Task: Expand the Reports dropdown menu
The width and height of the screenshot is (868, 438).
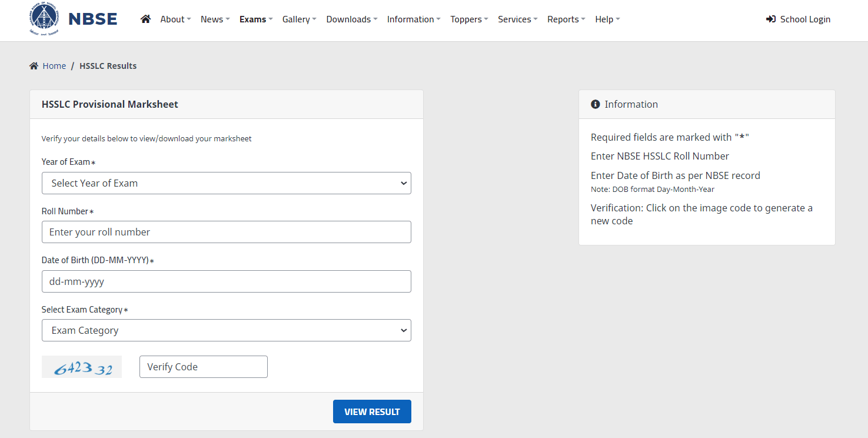Action: (566, 19)
